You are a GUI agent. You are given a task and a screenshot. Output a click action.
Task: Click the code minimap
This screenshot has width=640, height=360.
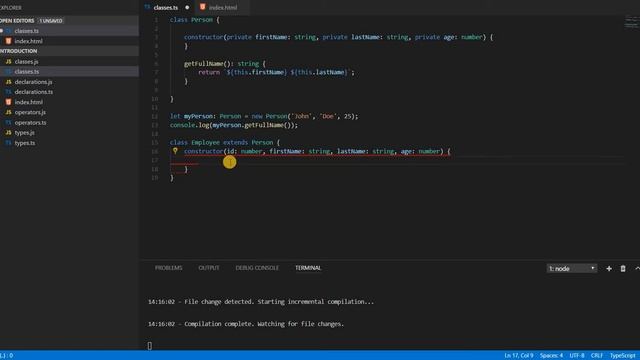tap(632, 22)
